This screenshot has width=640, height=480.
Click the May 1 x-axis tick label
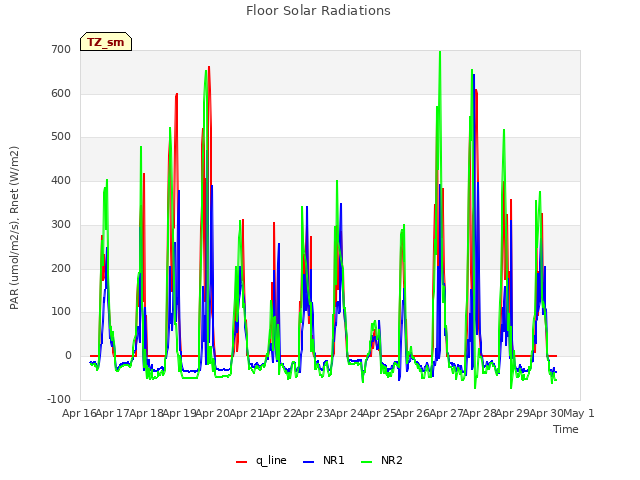click(579, 413)
